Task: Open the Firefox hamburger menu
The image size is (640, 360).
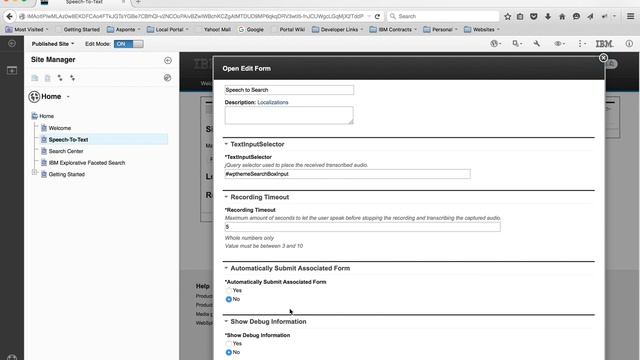Action: 630,16
